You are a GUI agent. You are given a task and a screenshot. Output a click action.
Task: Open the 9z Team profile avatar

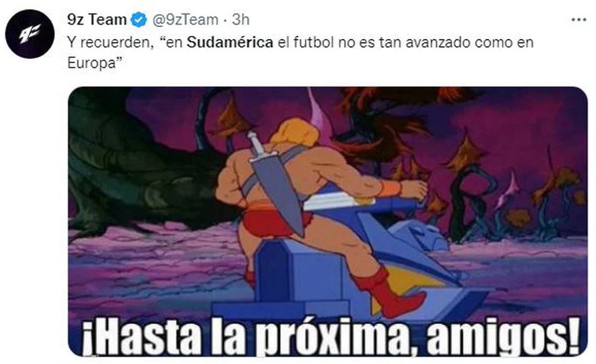click(x=29, y=34)
